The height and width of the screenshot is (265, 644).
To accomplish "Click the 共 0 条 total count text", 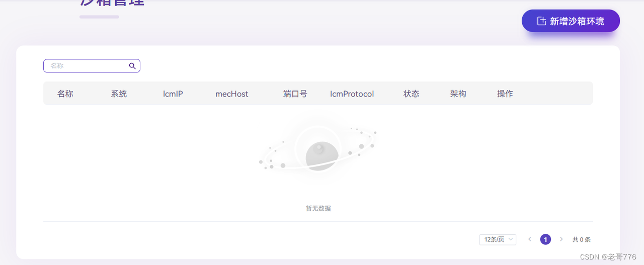I will point(582,240).
